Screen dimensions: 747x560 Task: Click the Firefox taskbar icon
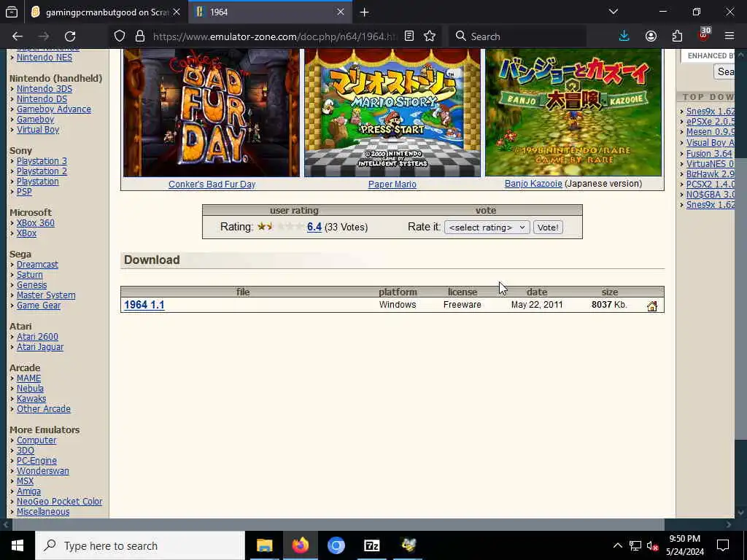click(x=300, y=545)
